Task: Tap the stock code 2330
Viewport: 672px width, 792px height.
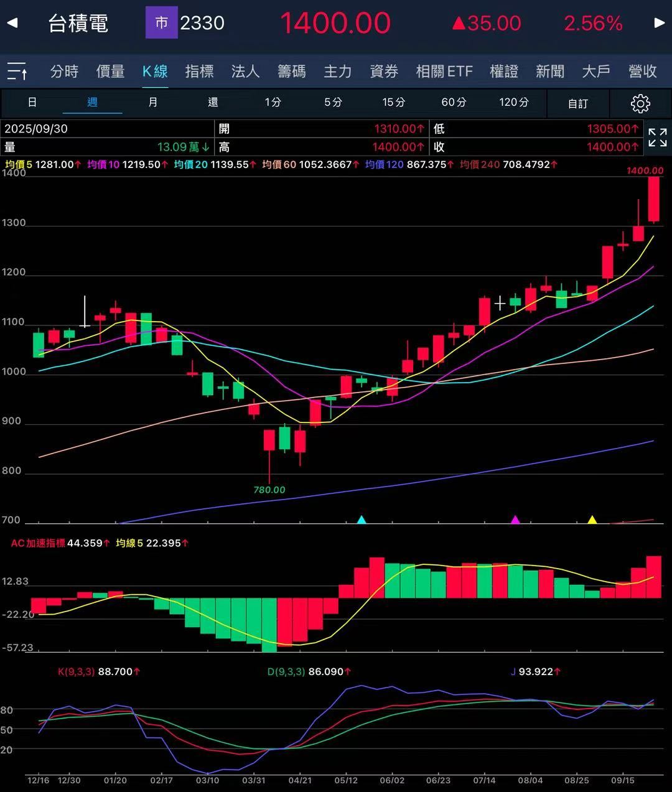Action: 202,24
